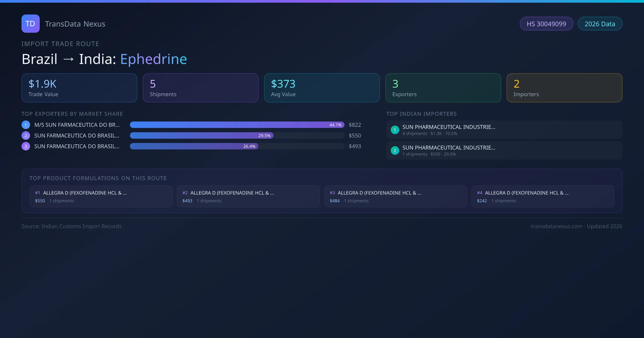Select #1 Allegra D formulation card
Screen dimensions: 644x338
[x=101, y=196]
